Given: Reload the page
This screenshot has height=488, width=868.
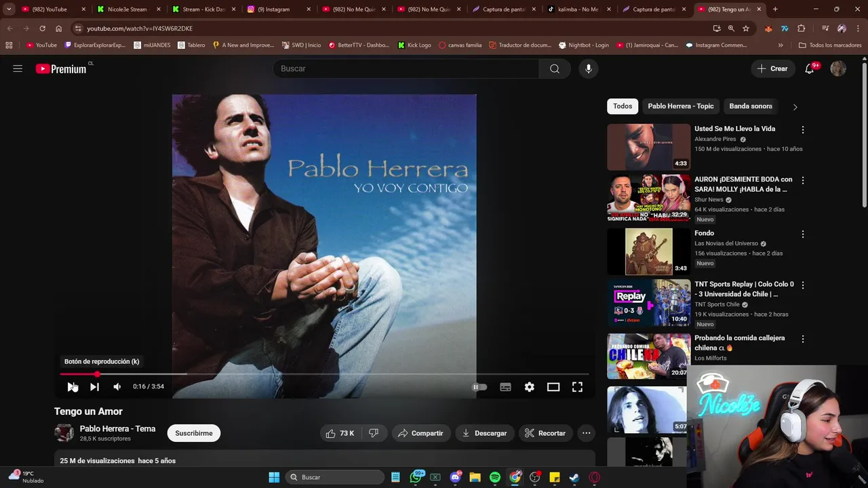Looking at the screenshot, I should click(42, 28).
